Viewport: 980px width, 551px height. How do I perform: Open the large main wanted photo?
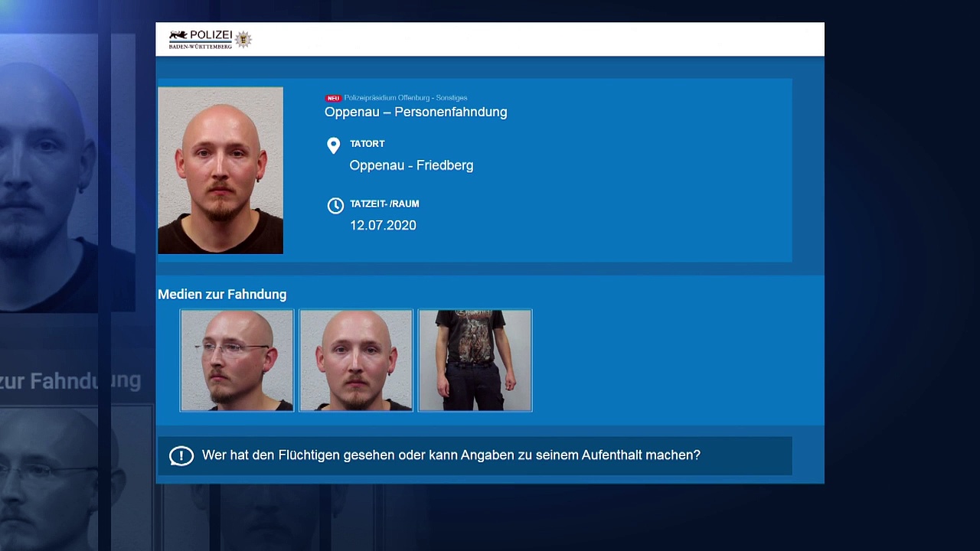pos(220,170)
